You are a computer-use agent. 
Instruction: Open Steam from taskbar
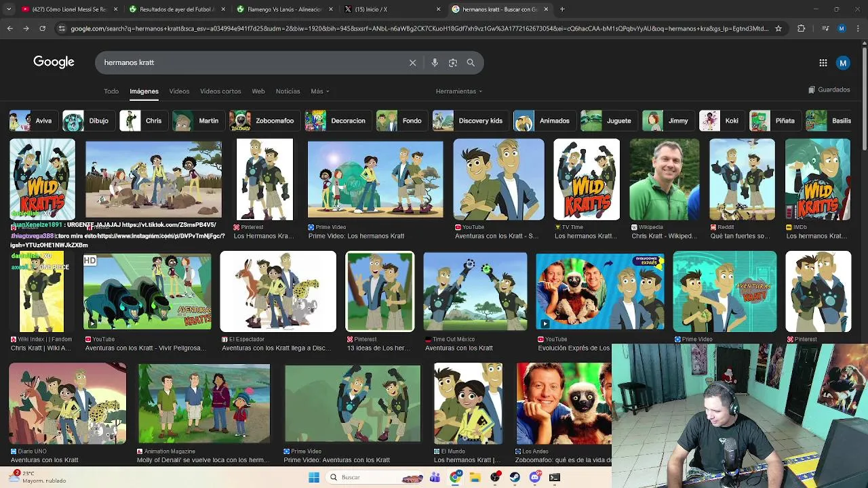point(515,477)
